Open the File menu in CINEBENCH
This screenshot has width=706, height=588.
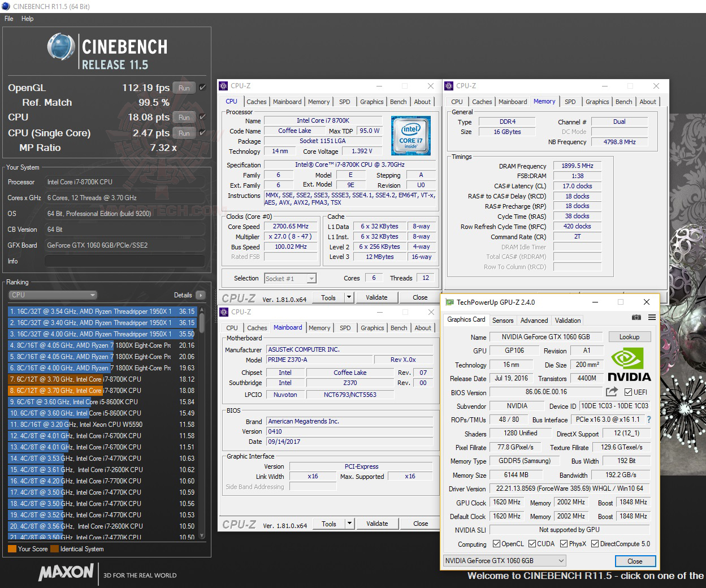click(x=8, y=19)
